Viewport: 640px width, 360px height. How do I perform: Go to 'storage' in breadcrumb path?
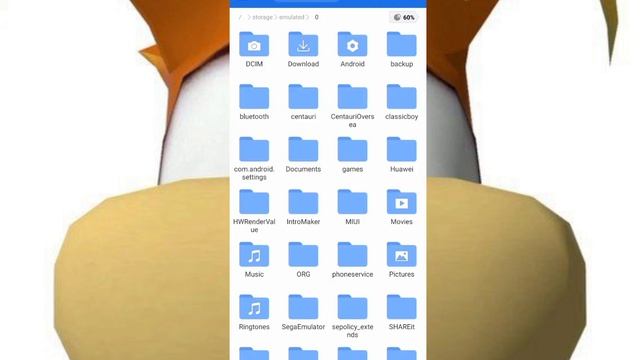[x=262, y=17]
